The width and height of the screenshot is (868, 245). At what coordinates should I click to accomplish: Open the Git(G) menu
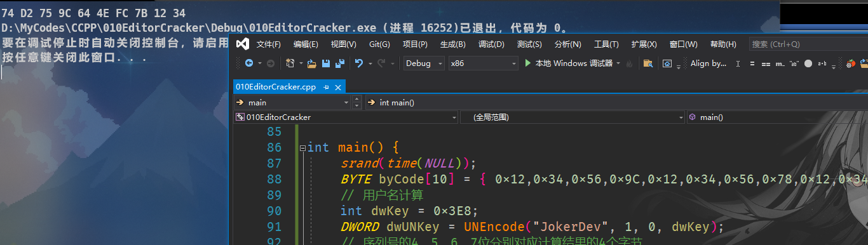pos(379,44)
